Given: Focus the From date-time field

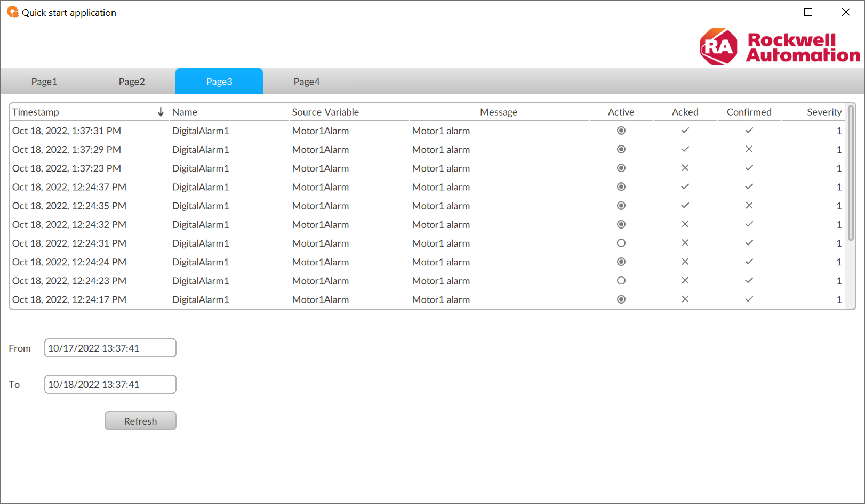Looking at the screenshot, I should pyautogui.click(x=110, y=348).
